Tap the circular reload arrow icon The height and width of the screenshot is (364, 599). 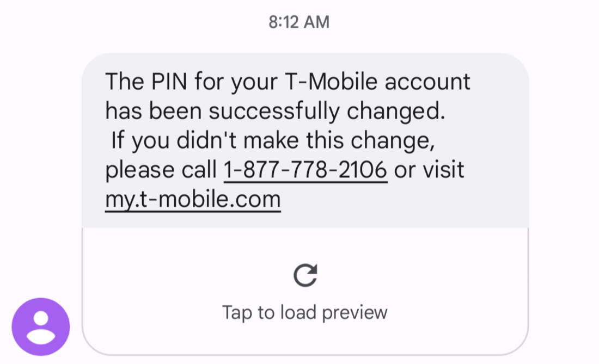[x=305, y=275]
